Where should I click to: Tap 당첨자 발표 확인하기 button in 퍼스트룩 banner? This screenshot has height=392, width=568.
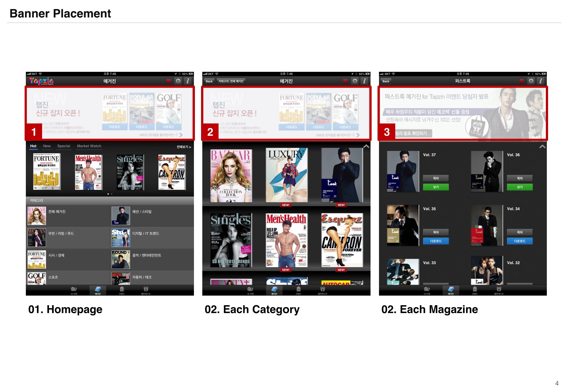tap(411, 133)
